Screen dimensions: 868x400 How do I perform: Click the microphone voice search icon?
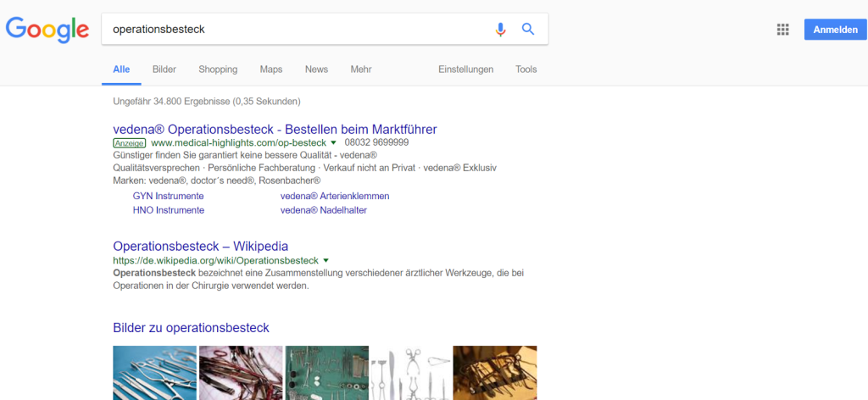[x=500, y=30]
